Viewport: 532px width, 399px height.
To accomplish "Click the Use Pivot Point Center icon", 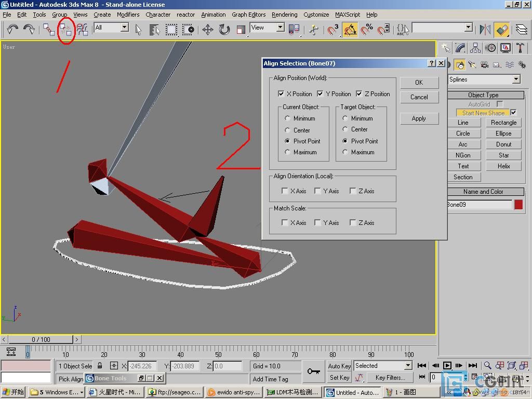I will [294, 30].
